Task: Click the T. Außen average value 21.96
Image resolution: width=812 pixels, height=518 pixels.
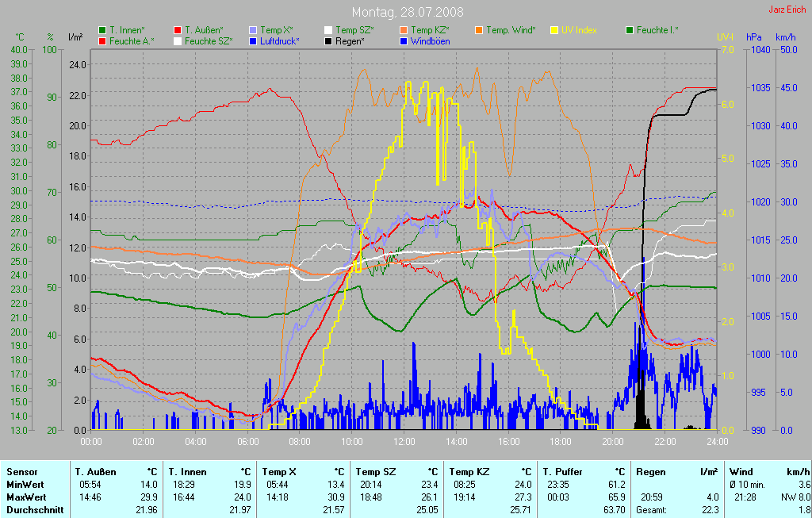Action: coord(147,510)
